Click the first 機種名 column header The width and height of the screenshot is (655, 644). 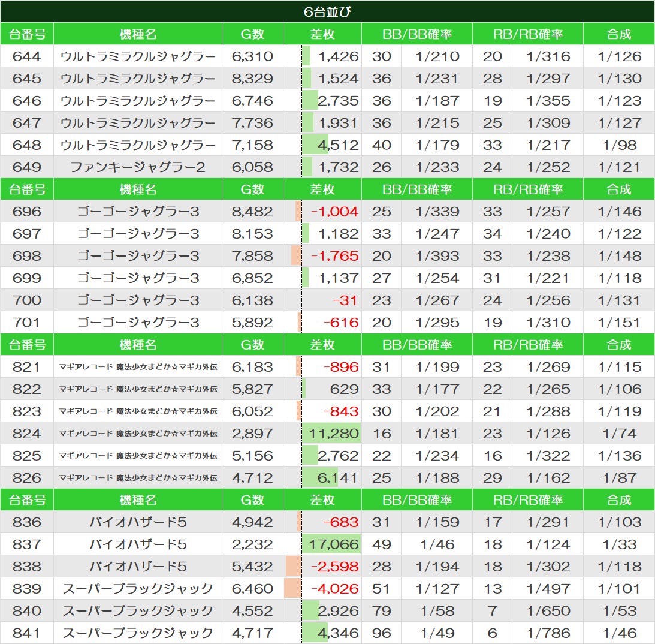pos(138,34)
